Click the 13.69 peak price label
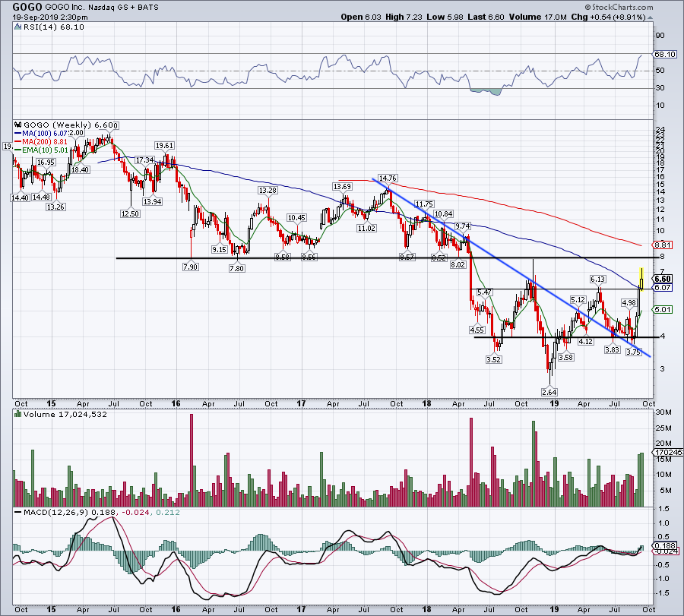Screen dimensions: 684x616 [342, 186]
